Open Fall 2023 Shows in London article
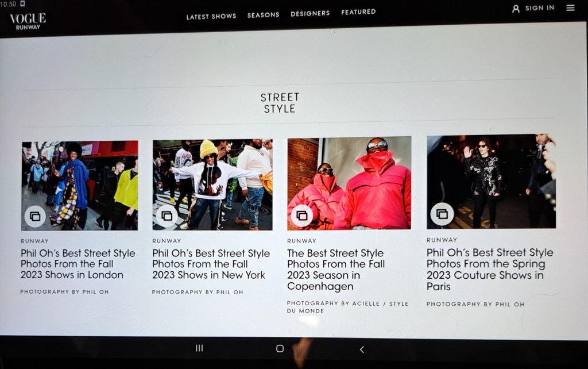This screenshot has width=588, height=369. pos(78,264)
